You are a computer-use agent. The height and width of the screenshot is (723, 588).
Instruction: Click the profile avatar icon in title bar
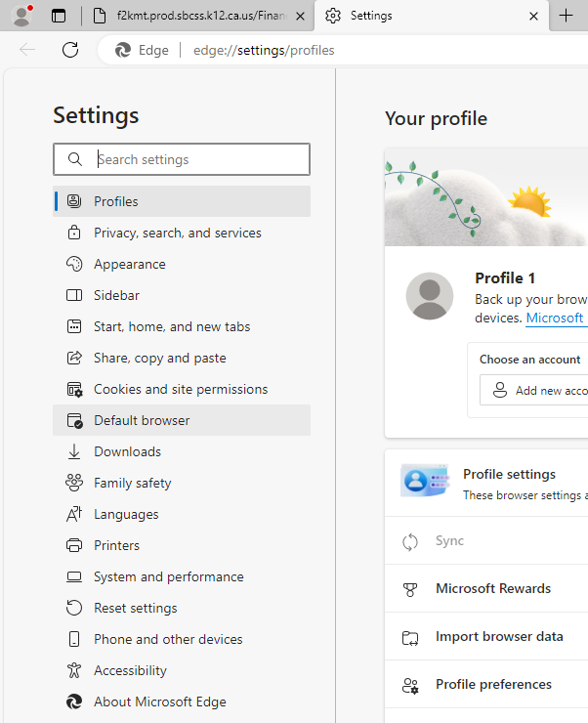click(21, 16)
